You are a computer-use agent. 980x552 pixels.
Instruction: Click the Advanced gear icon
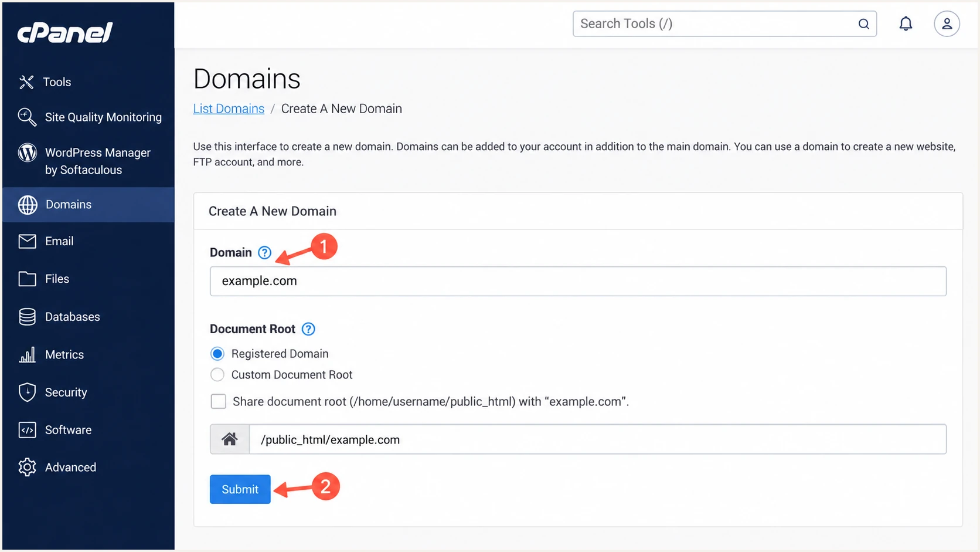point(27,468)
